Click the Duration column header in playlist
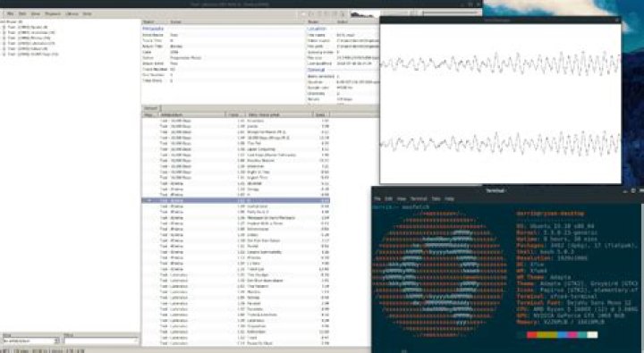 click(322, 114)
